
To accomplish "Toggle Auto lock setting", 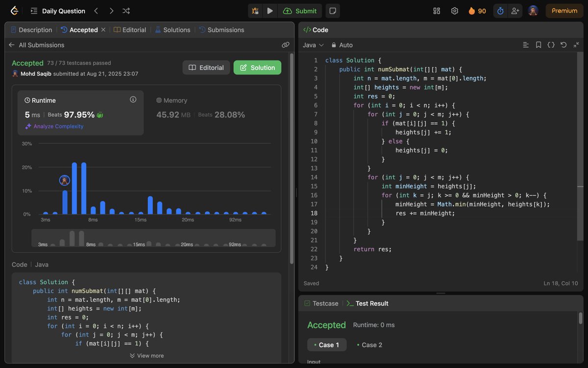I will [x=342, y=45].
